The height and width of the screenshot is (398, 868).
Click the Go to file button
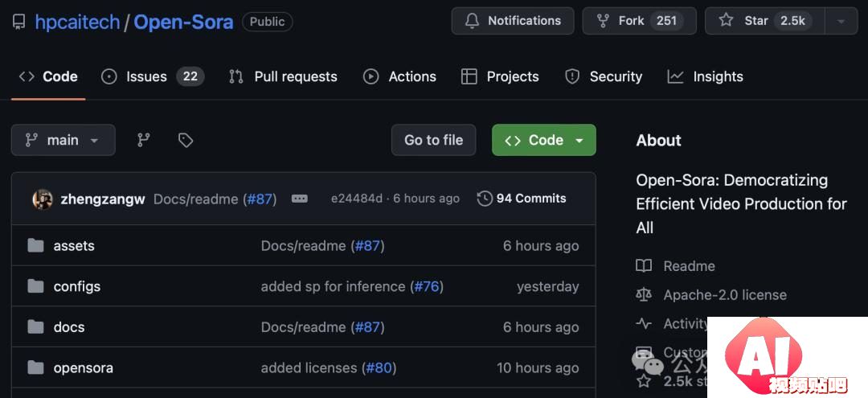433,140
